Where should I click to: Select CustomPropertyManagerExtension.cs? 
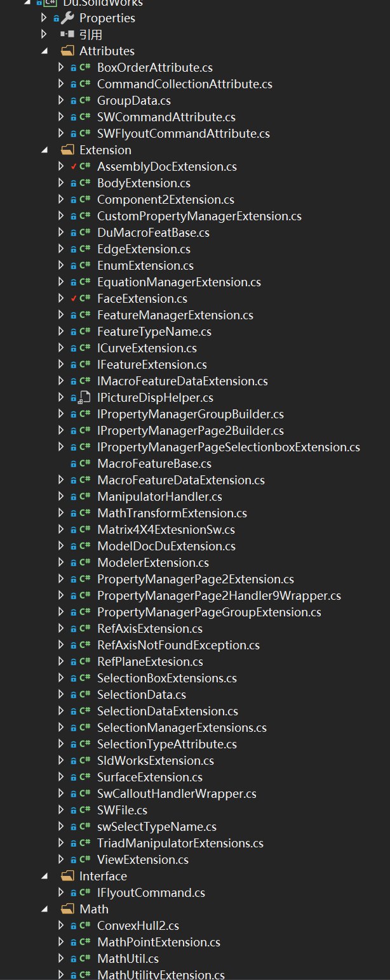click(x=199, y=216)
